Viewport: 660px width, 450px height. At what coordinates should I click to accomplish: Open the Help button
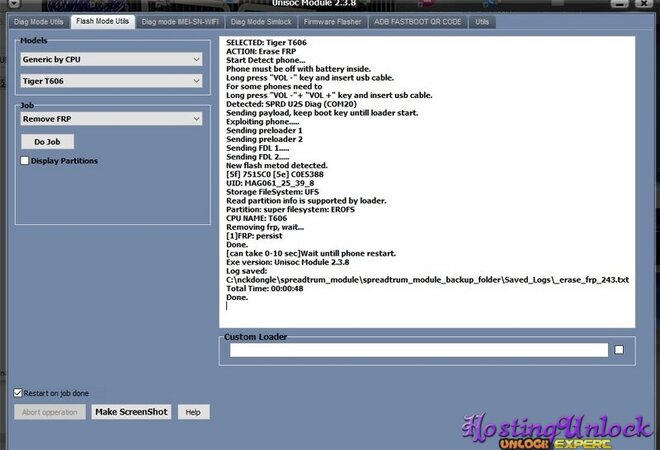point(193,412)
